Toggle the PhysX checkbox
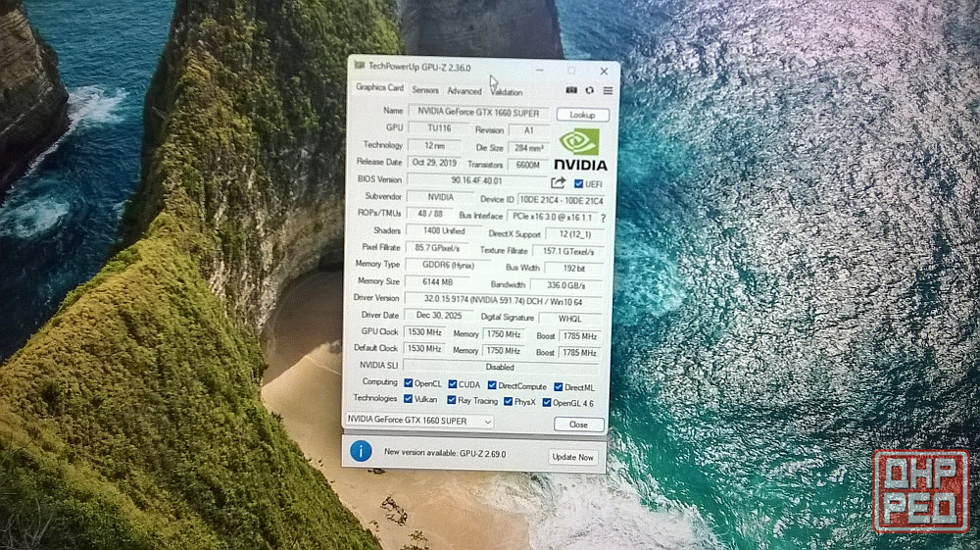Screen dimensions: 980x550 click(508, 401)
